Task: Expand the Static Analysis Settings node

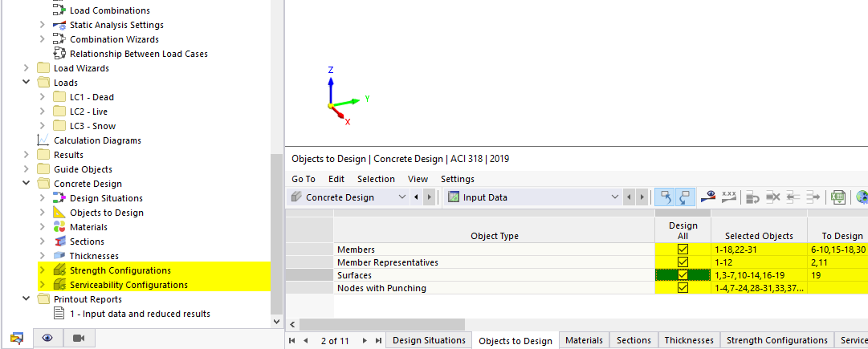Action: [42, 25]
